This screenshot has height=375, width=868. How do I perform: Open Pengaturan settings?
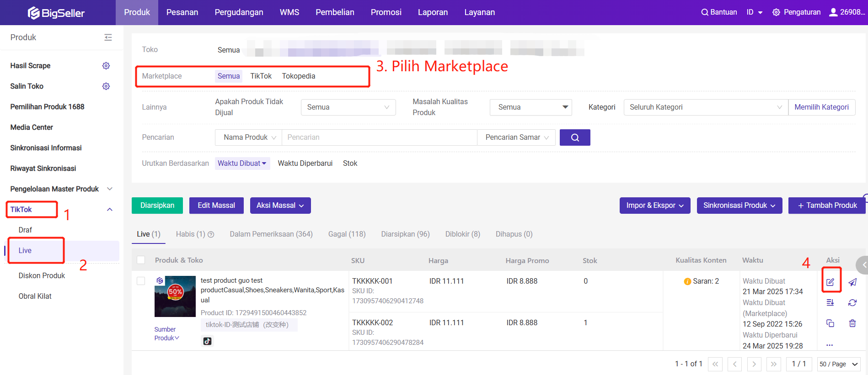coord(797,12)
